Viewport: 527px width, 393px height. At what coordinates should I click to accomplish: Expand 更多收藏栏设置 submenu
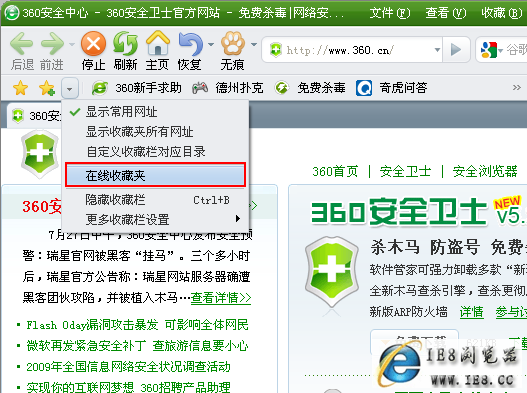pos(156,220)
